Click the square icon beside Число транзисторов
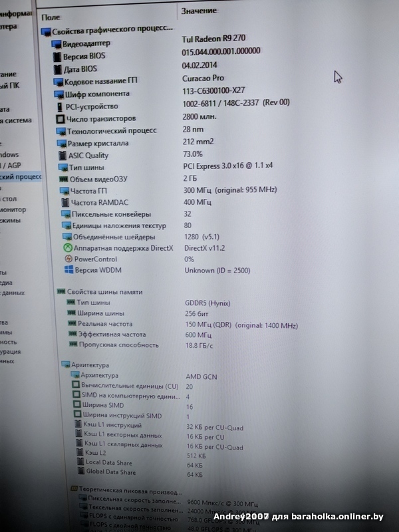The height and width of the screenshot is (532, 399). point(60,119)
